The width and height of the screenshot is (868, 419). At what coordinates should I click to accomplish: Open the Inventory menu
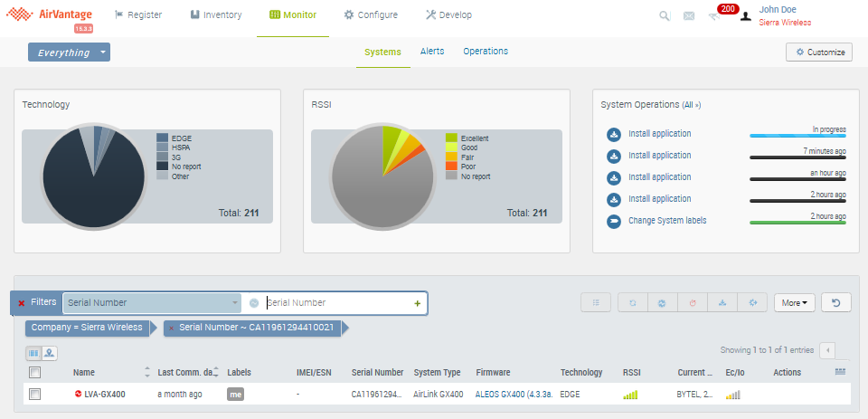pyautogui.click(x=216, y=15)
